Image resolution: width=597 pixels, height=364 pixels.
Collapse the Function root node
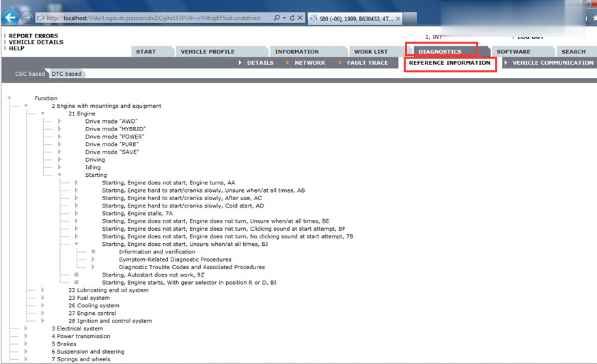[9, 98]
